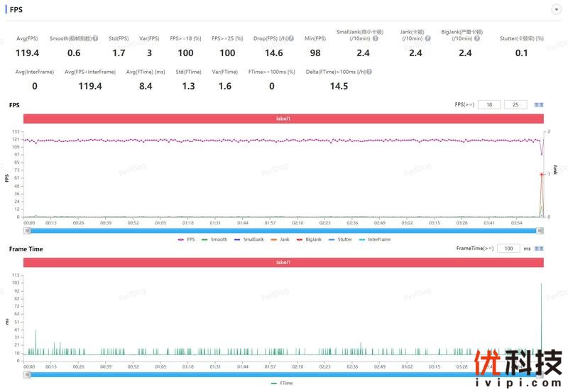Click the Min(FPS) value 98
The image size is (568, 392).
(x=315, y=53)
